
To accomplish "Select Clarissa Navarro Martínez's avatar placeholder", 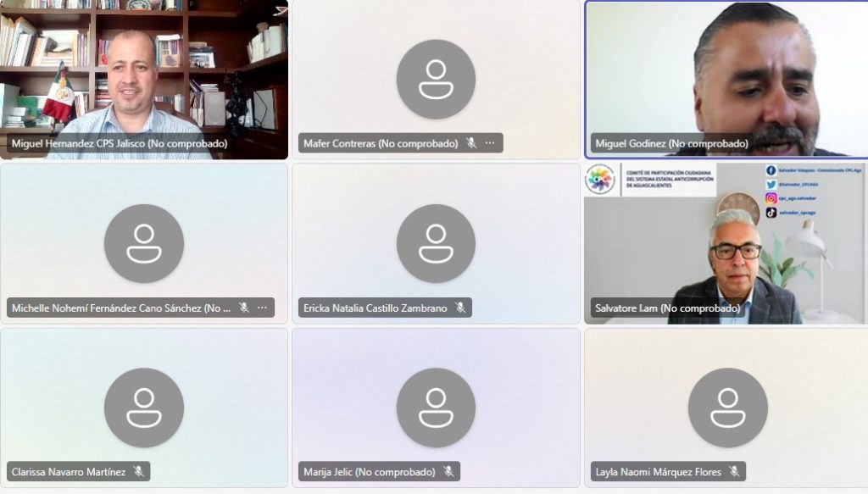I will pos(144,408).
